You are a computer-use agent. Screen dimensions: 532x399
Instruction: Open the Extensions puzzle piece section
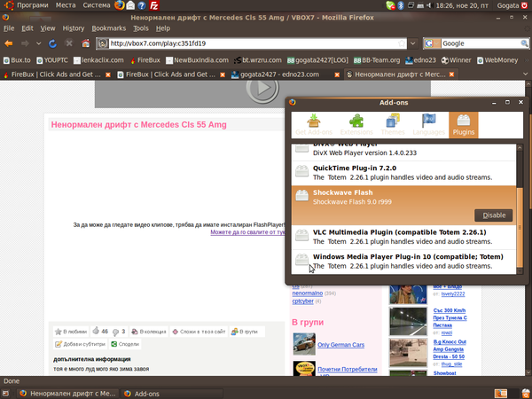pyautogui.click(x=356, y=125)
